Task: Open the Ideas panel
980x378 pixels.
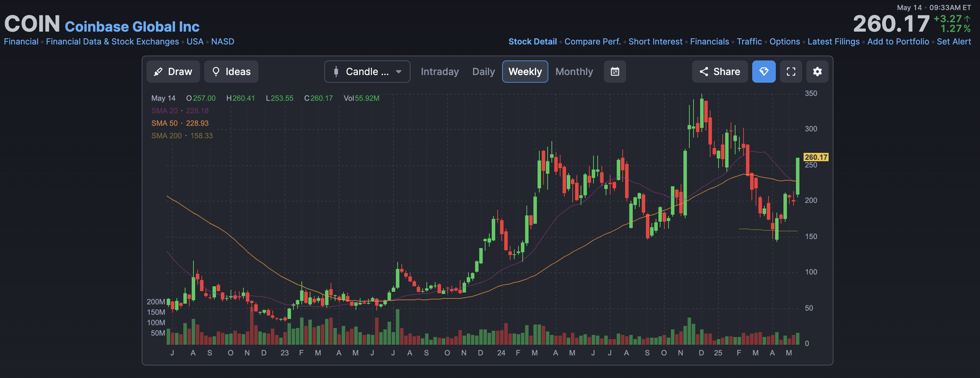Action: tap(231, 72)
